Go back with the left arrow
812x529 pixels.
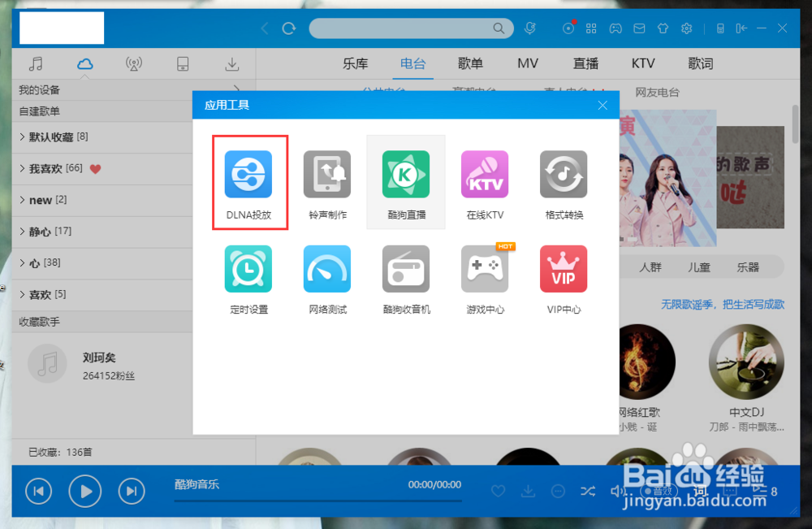265,28
